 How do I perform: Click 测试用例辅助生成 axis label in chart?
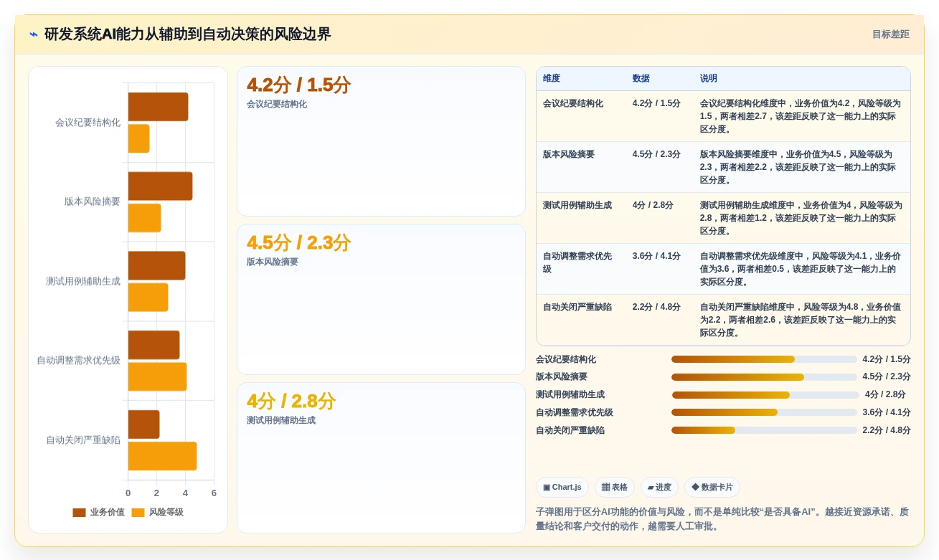pos(83,281)
